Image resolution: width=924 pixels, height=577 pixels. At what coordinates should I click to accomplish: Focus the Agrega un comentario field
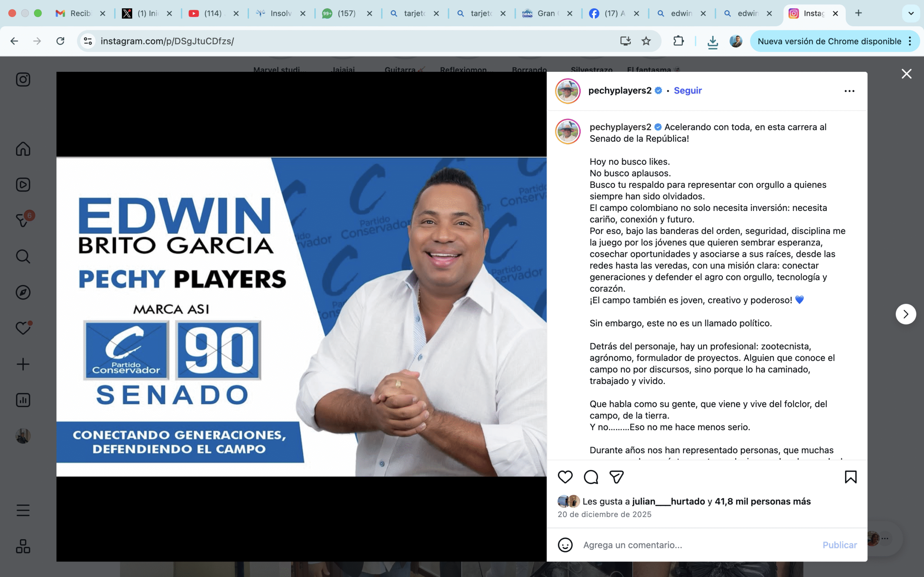coord(699,545)
